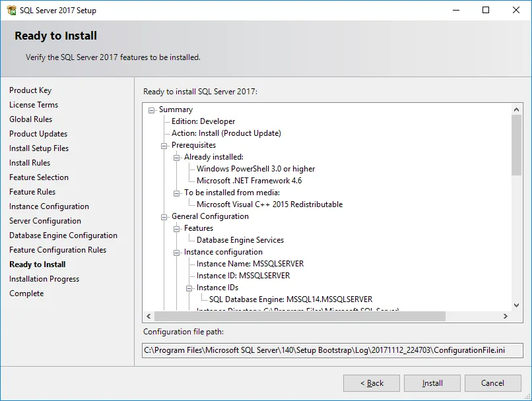Collapse the Already installed node
Screen dimensions: 532x401
pos(176,158)
